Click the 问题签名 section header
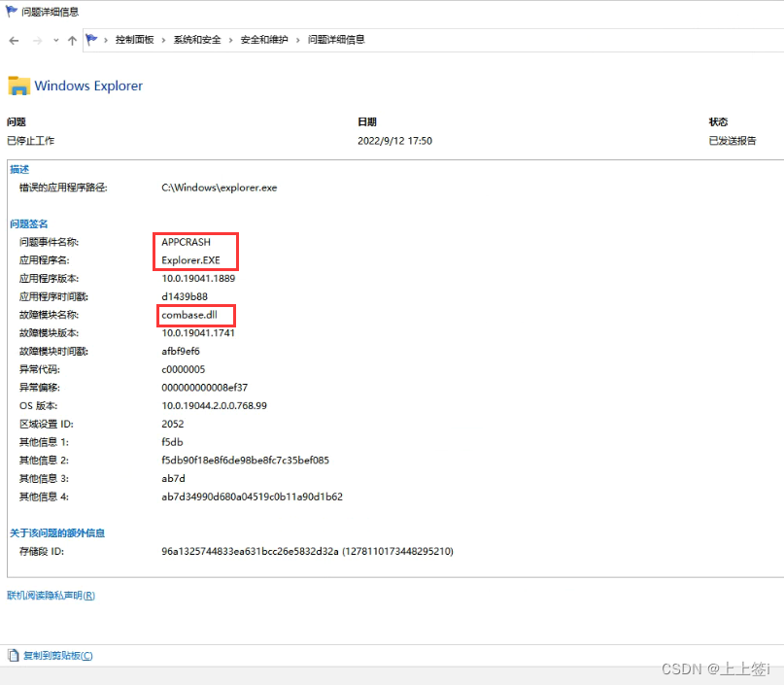This screenshot has width=784, height=685. pyautogui.click(x=29, y=223)
